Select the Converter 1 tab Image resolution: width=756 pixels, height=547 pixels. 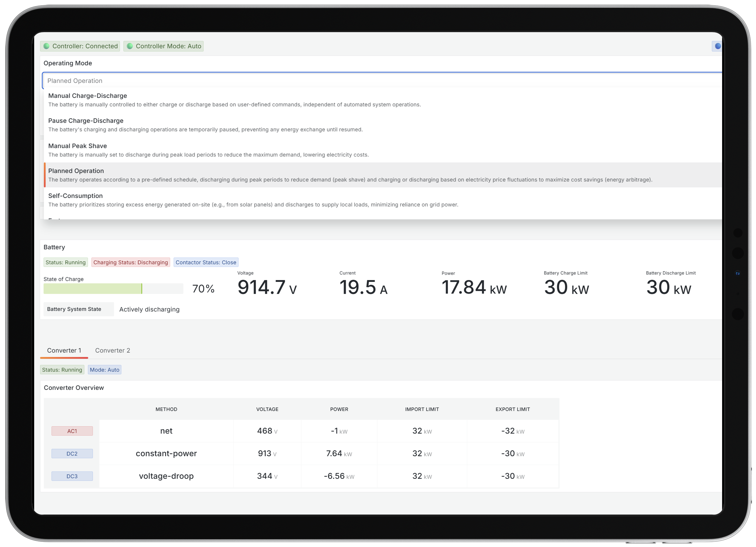pyautogui.click(x=64, y=350)
